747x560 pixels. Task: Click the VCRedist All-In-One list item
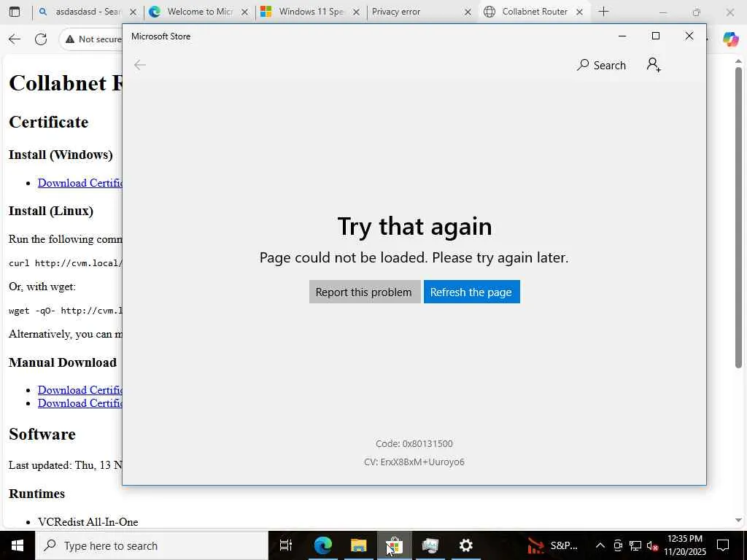pyautogui.click(x=88, y=522)
